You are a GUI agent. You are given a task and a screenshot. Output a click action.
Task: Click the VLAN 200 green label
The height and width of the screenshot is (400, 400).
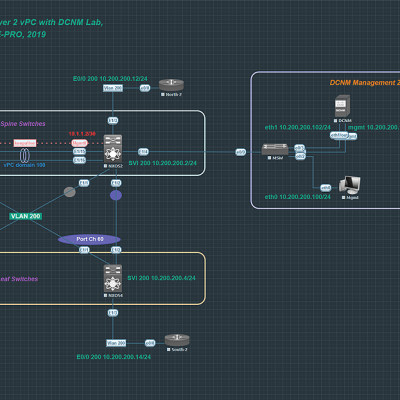26,216
